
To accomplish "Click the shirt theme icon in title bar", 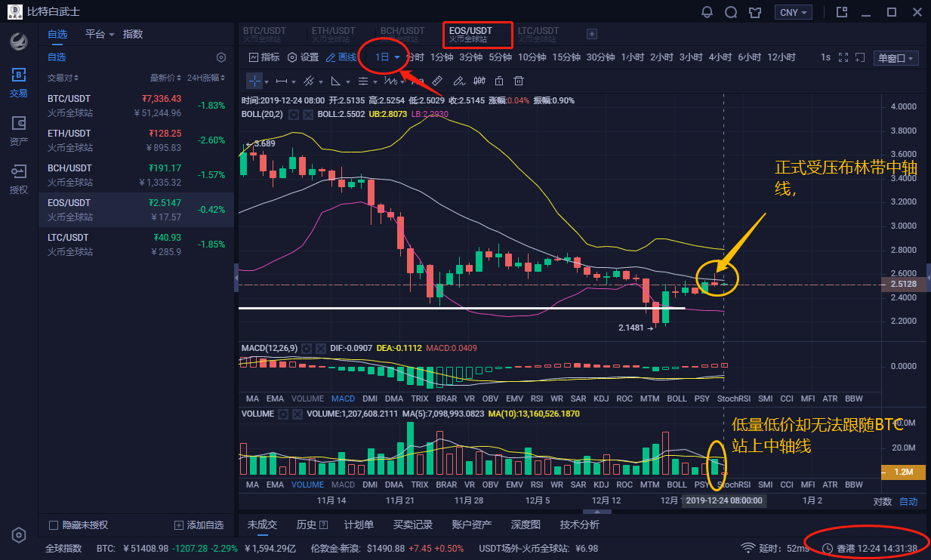I will (x=754, y=12).
